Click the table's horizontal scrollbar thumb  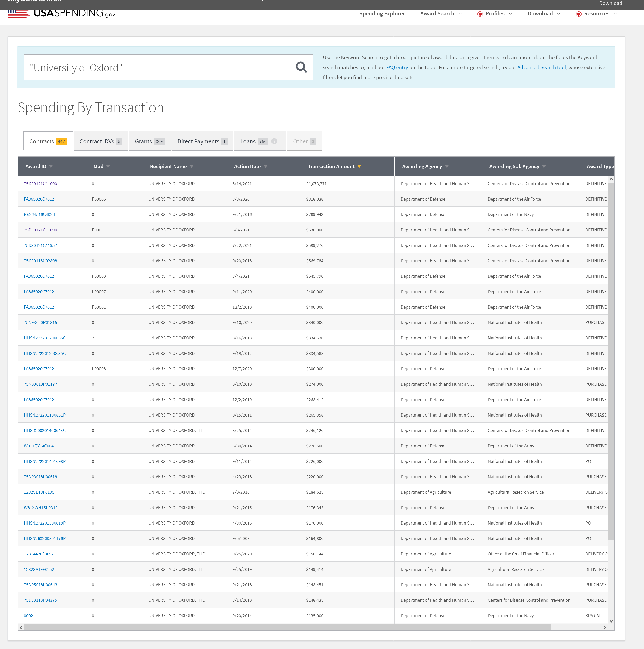point(288,627)
